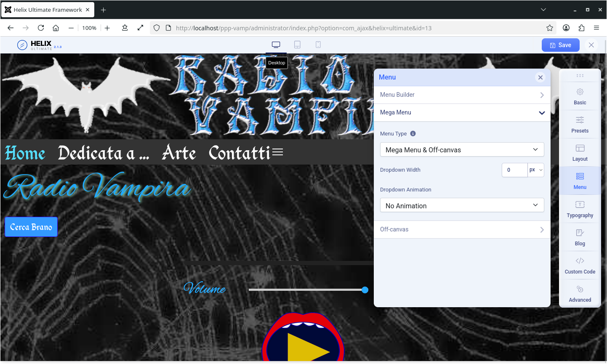Viewport: 607px width, 364px height.
Task: Click Menu Type info icon
Action: click(413, 134)
